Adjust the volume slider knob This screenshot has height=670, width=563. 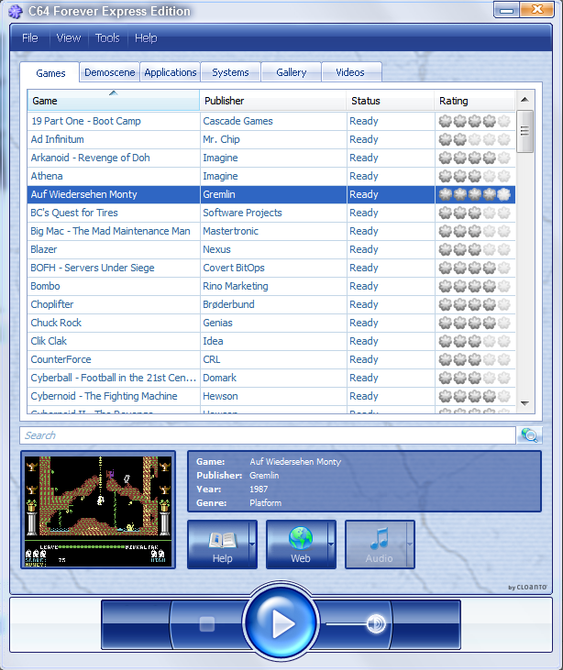pos(376,624)
